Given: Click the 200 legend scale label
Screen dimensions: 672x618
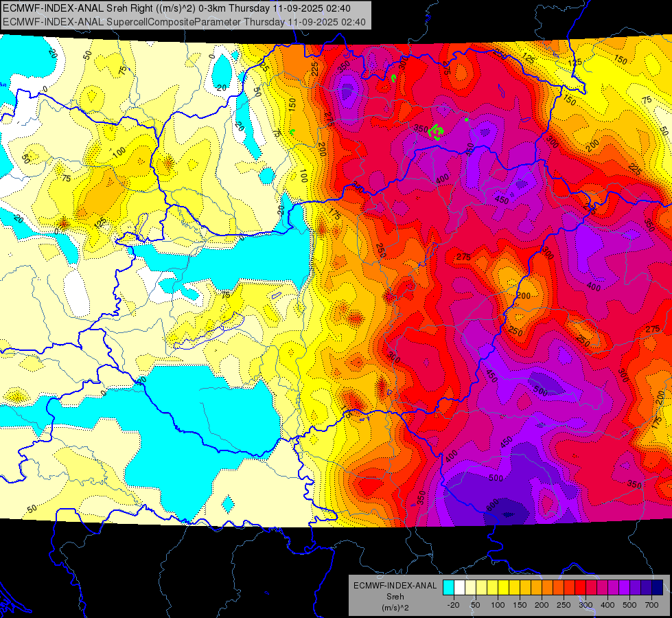Looking at the screenshot, I should (542, 605).
